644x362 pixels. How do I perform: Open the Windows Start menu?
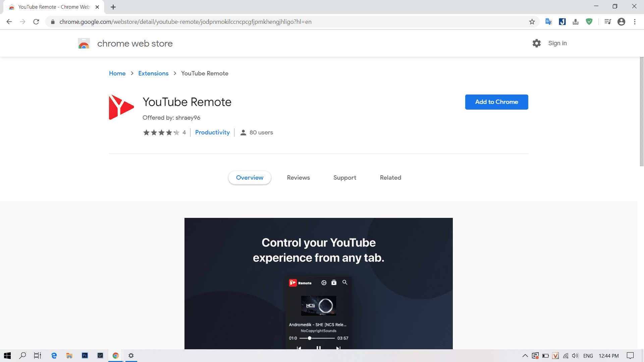coord(7,356)
